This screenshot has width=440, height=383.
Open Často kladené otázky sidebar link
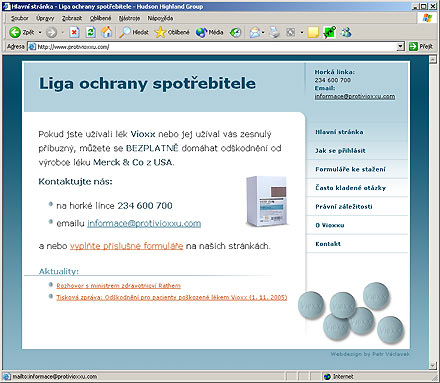coord(350,188)
